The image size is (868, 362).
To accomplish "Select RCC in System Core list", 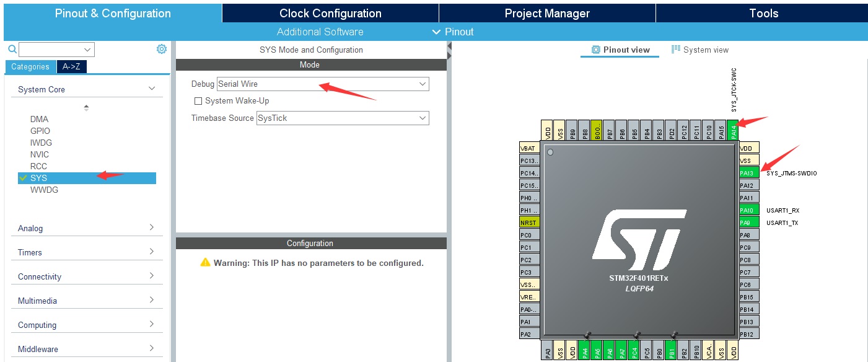I will [x=38, y=166].
